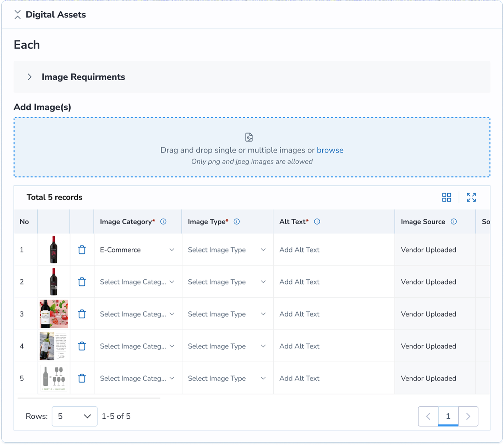The image size is (504, 445).
Task: Click Add Alt Text field in row 5
Action: 334,378
